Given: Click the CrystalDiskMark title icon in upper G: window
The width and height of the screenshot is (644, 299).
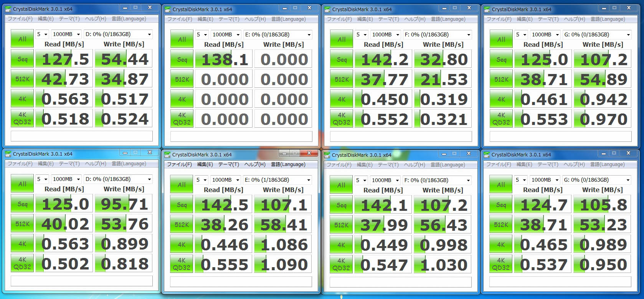Looking at the screenshot, I should (x=487, y=9).
